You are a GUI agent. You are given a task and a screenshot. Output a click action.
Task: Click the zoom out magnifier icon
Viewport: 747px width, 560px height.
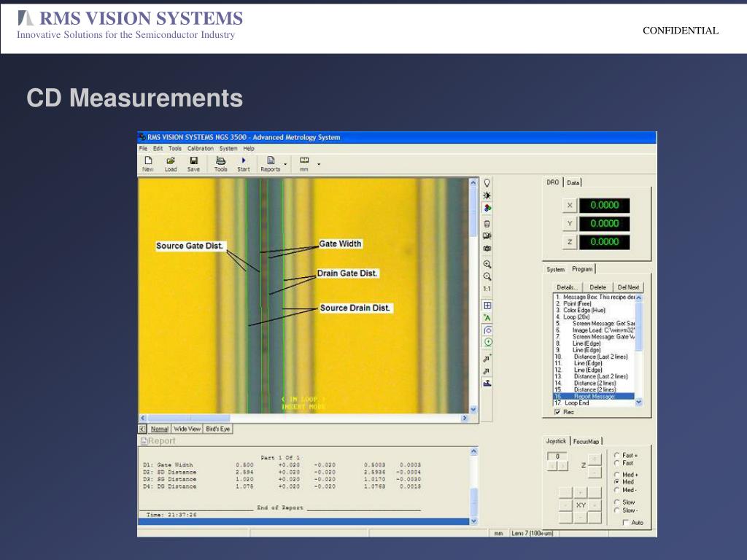pyautogui.click(x=487, y=276)
